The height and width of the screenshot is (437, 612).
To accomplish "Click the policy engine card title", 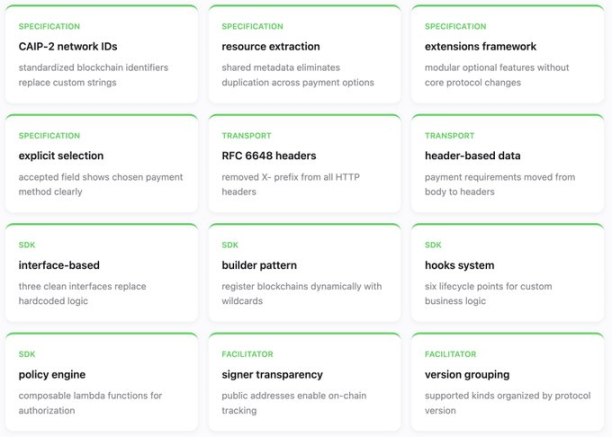I will (x=54, y=374).
